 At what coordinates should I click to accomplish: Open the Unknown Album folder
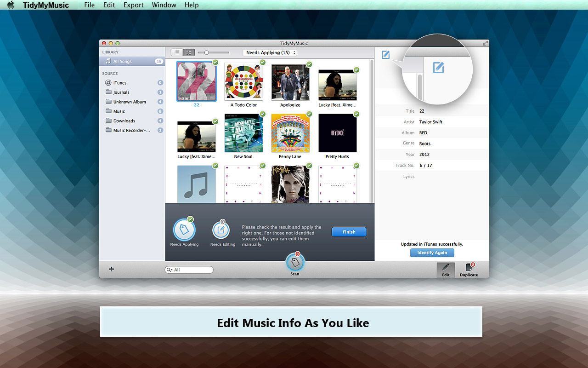(132, 102)
